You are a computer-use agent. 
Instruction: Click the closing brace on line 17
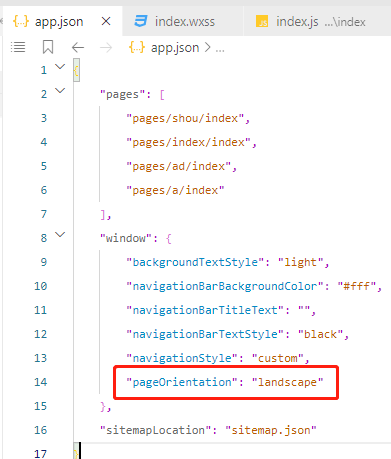(76, 454)
